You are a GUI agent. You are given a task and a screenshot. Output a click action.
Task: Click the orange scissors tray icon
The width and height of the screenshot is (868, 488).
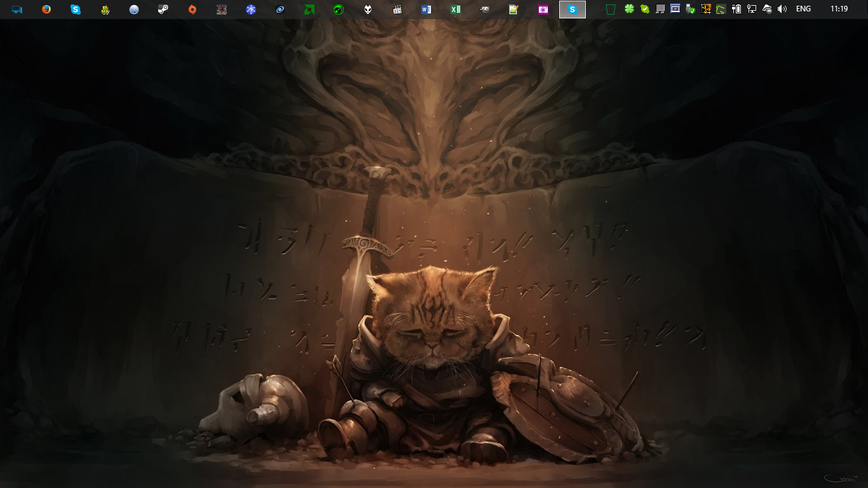click(706, 9)
